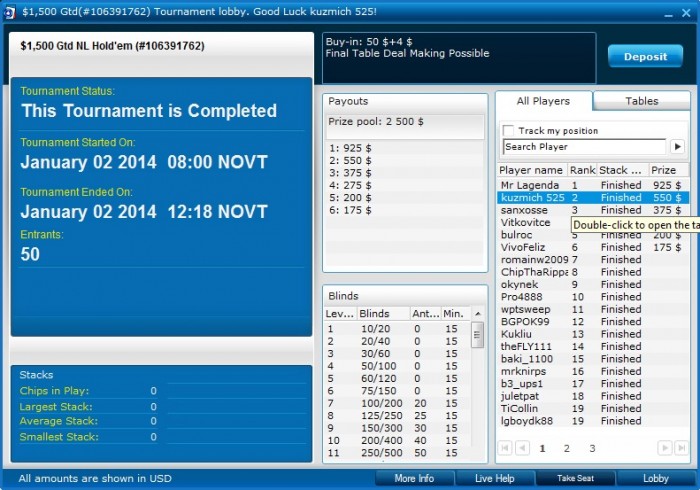Select blind level 1 row 10/20
This screenshot has width=700, height=490.
click(397, 329)
